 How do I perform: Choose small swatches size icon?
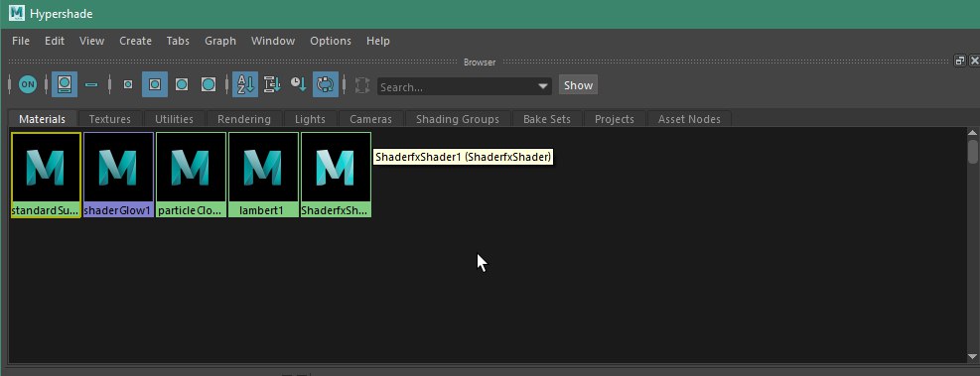pyautogui.click(x=128, y=84)
